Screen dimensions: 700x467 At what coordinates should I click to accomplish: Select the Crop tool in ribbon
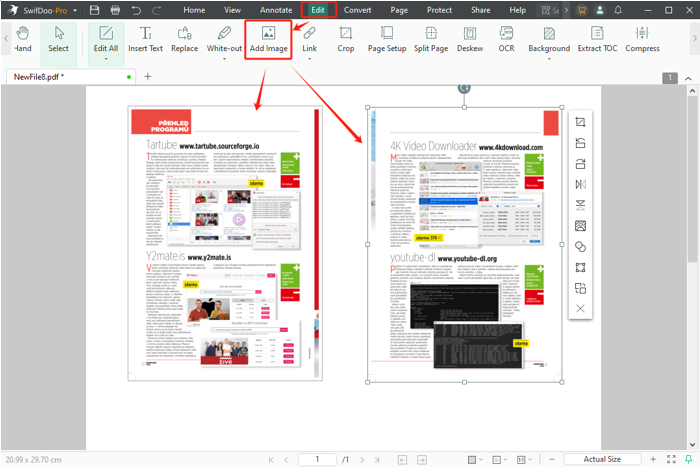(346, 40)
